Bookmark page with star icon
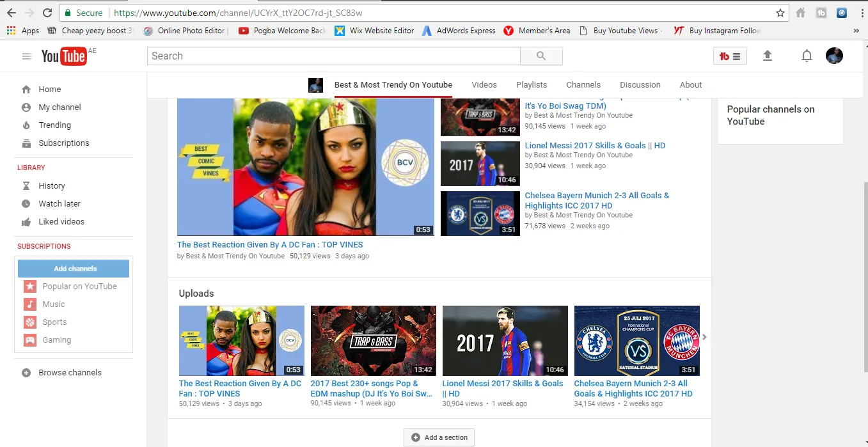This screenshot has height=447, width=868. coord(780,13)
